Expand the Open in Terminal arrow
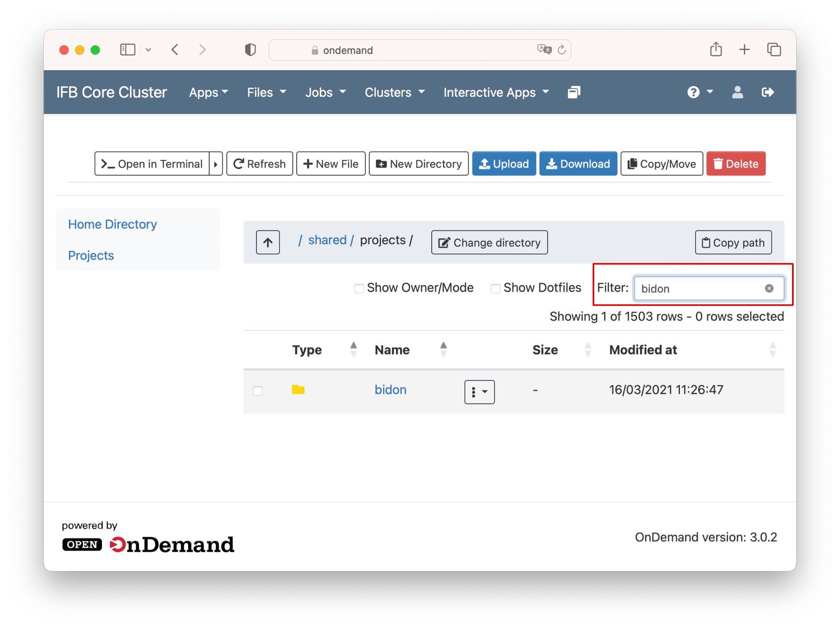Viewport: 840px width, 629px height. pos(216,164)
